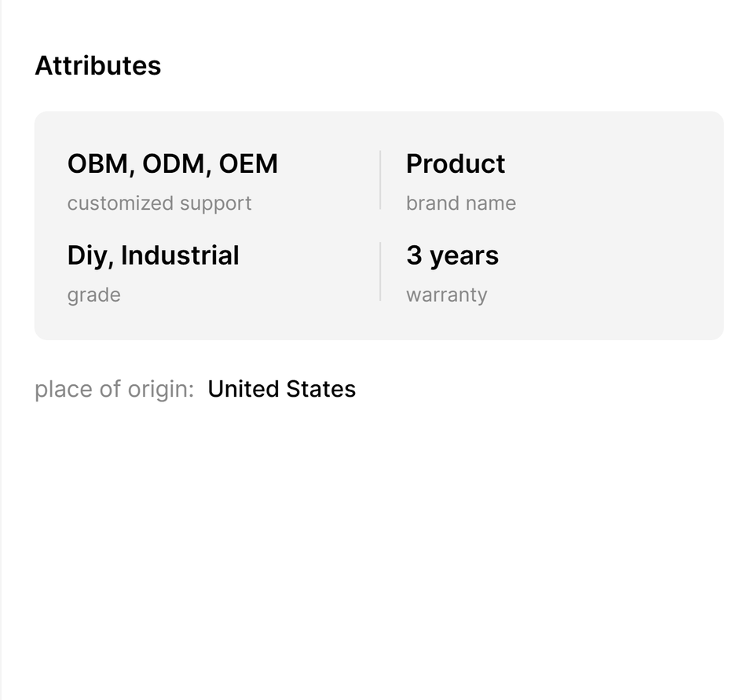Click the warranty label

[x=446, y=295]
